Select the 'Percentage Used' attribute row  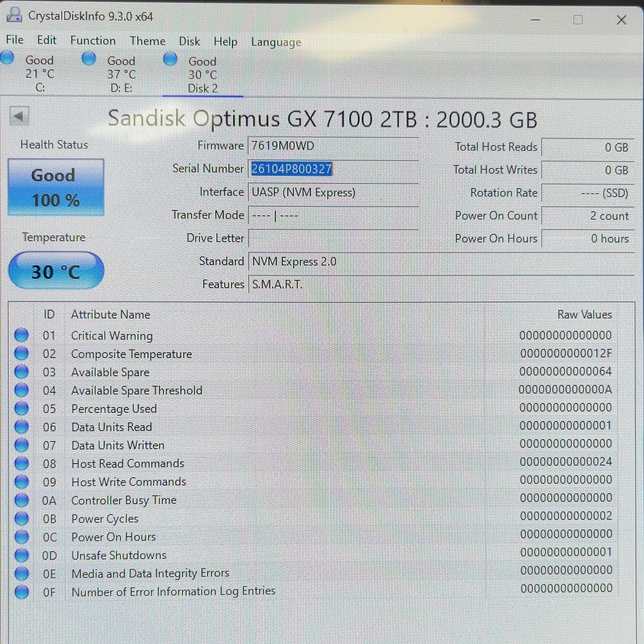click(322, 408)
